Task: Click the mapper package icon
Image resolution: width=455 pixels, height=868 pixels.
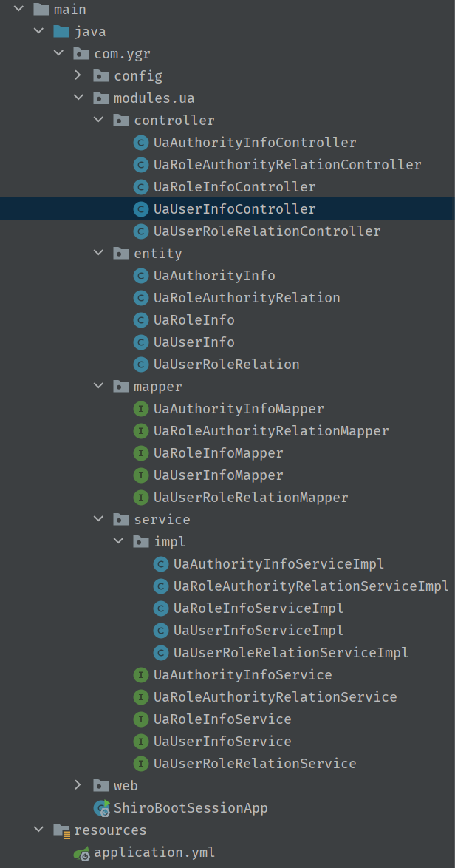Action: pos(121,386)
